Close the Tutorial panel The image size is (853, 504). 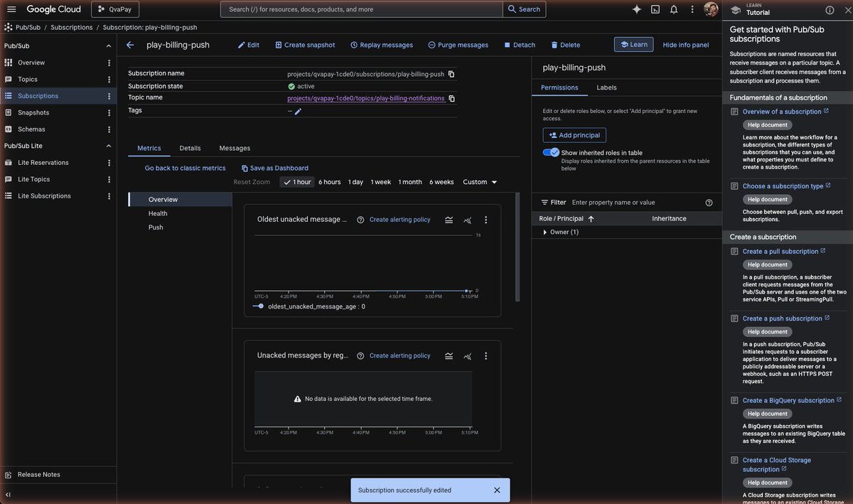click(x=847, y=10)
